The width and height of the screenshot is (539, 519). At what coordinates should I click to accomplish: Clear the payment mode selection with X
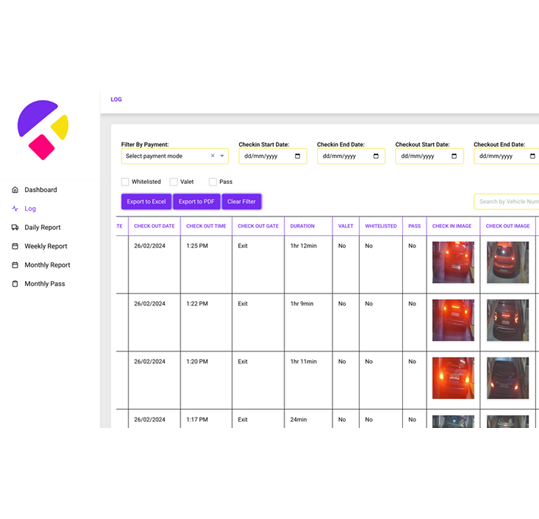coord(213,156)
